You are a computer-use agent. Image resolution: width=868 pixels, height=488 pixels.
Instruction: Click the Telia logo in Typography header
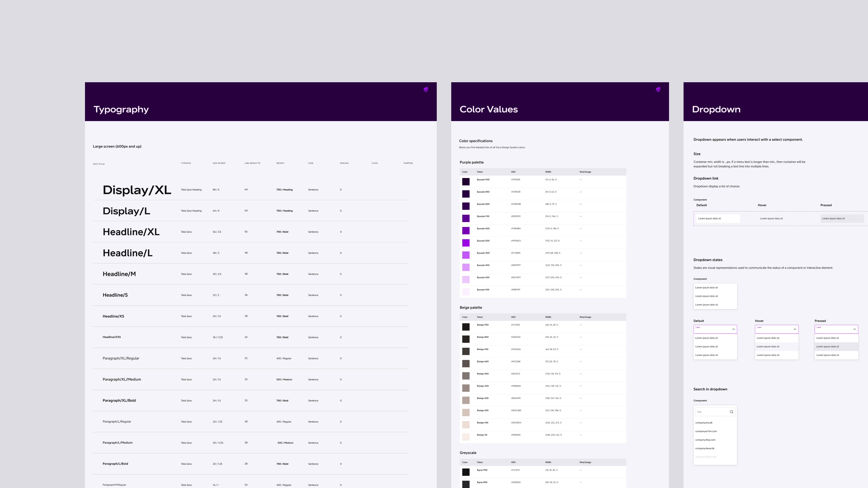tap(426, 90)
